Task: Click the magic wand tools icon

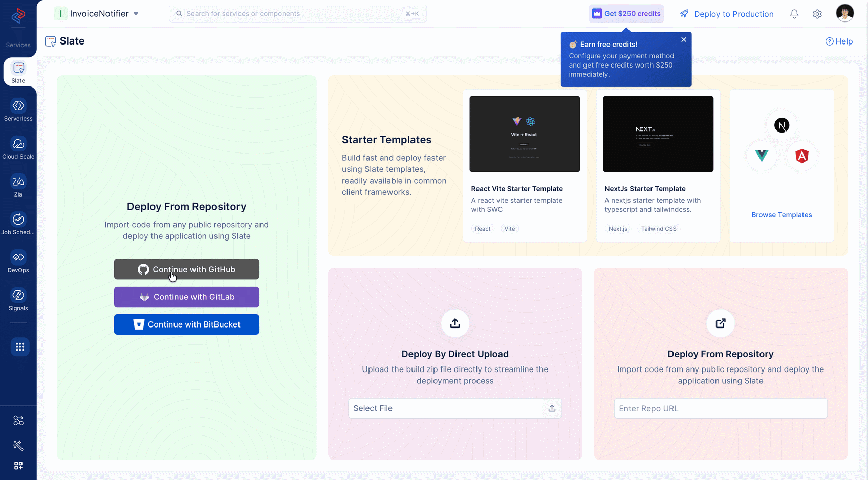Action: coord(18,445)
